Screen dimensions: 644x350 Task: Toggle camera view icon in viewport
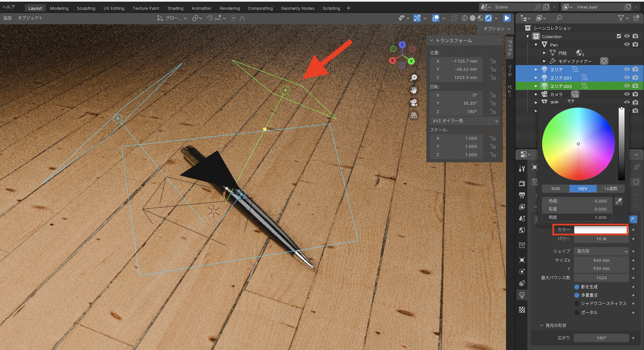pyautogui.click(x=414, y=103)
